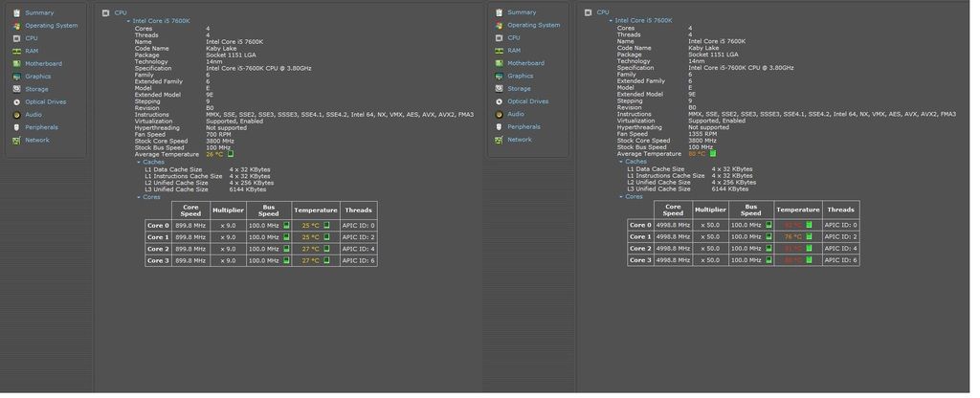This screenshot has width=980, height=398.
Task: Click the Core 1 bus speed graph icon, 4998.8 MHz table
Action: tap(768, 236)
